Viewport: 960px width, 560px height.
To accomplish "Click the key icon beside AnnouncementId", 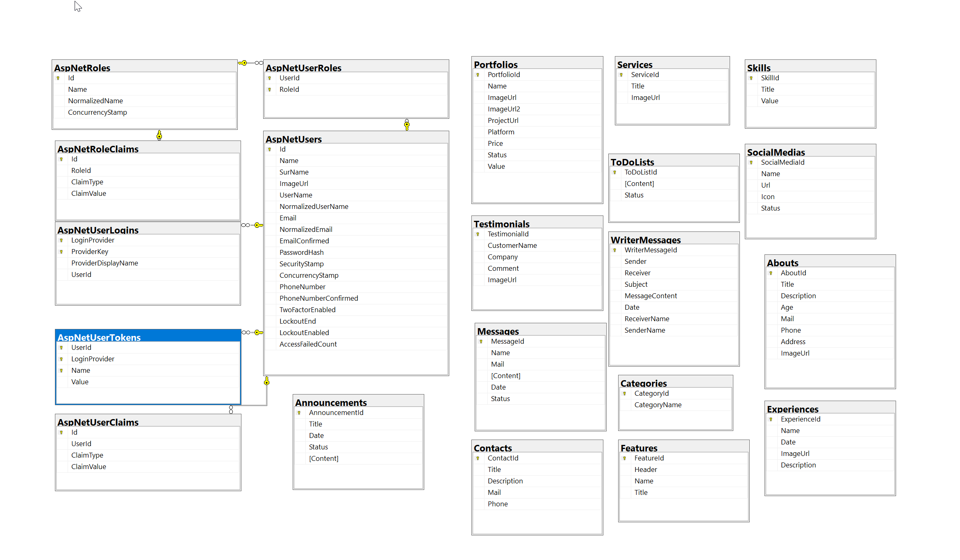I will (x=299, y=413).
